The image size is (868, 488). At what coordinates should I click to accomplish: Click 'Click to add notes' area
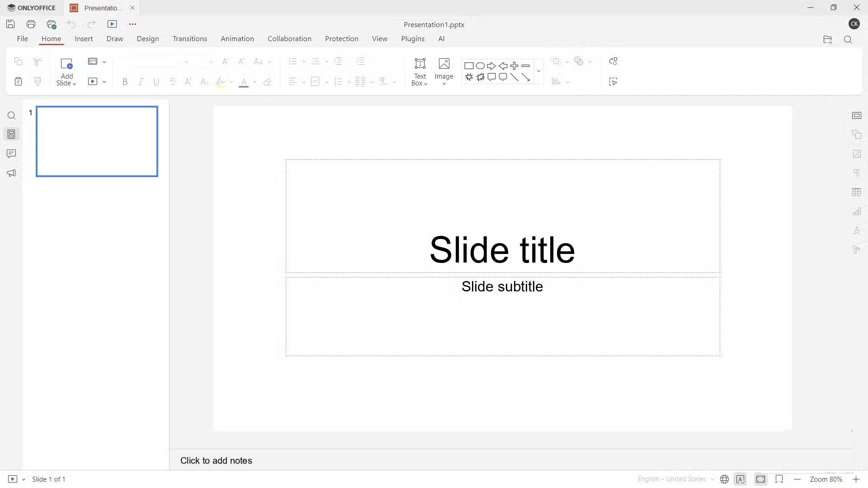(x=216, y=460)
